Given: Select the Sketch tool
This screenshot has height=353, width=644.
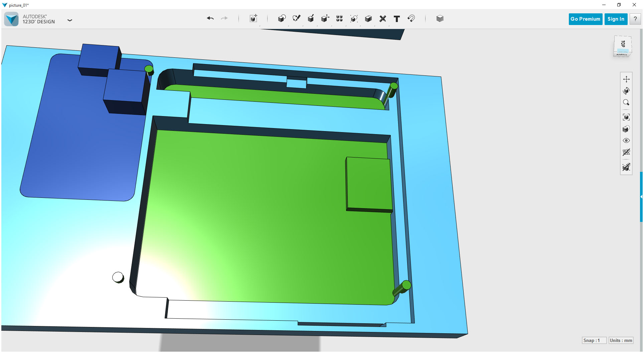Looking at the screenshot, I should [296, 19].
